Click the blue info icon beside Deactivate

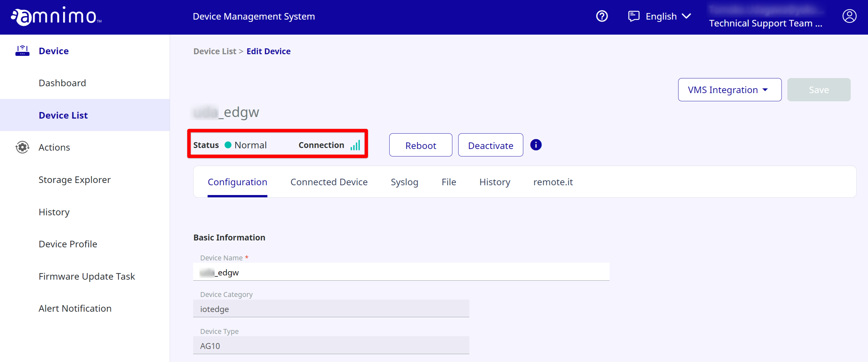click(536, 145)
